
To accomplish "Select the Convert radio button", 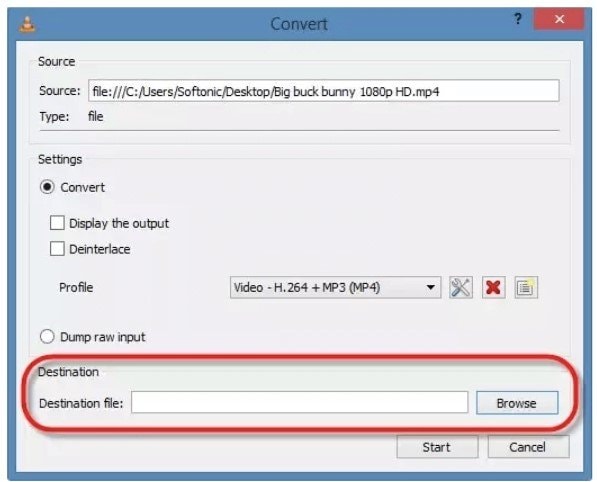I will coord(47,187).
